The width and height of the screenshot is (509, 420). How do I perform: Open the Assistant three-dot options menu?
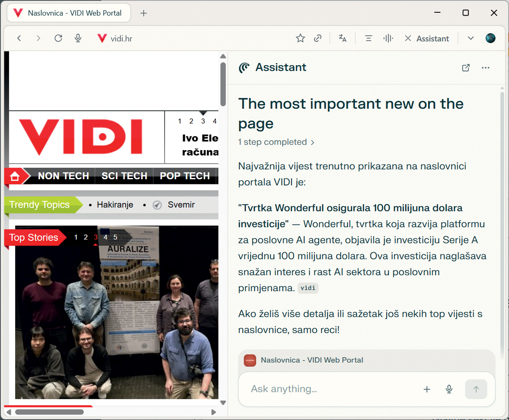tap(486, 68)
